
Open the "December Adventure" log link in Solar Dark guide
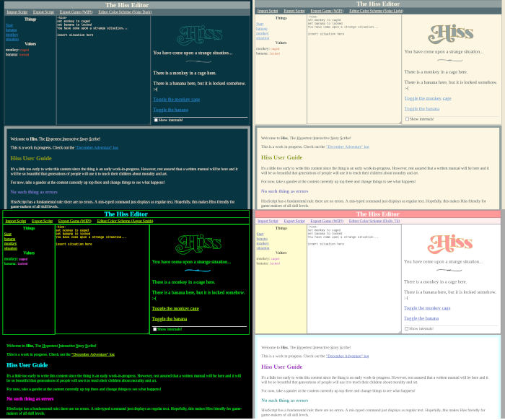pos(97,147)
